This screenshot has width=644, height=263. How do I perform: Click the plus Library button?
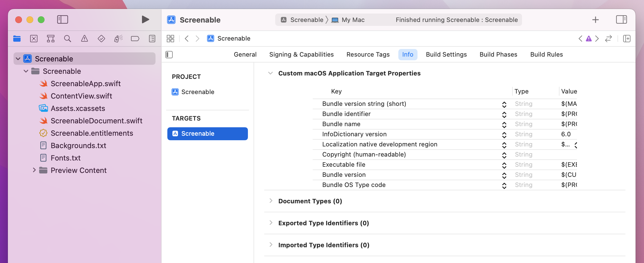[x=595, y=20]
